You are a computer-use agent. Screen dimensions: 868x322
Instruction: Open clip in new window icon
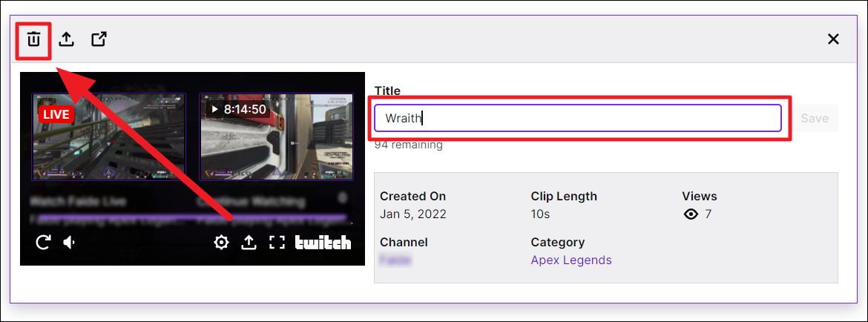[x=99, y=39]
